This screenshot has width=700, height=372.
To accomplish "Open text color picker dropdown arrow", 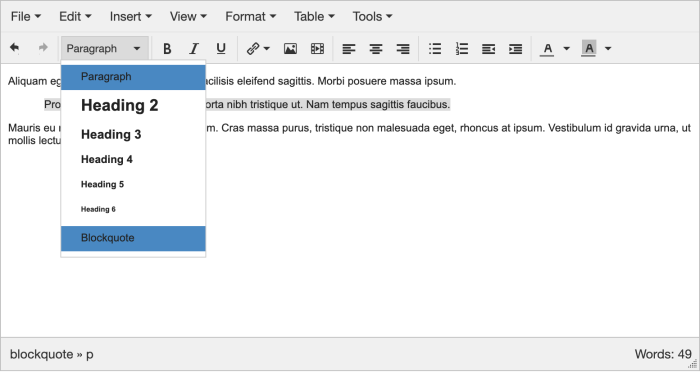I will (x=567, y=48).
